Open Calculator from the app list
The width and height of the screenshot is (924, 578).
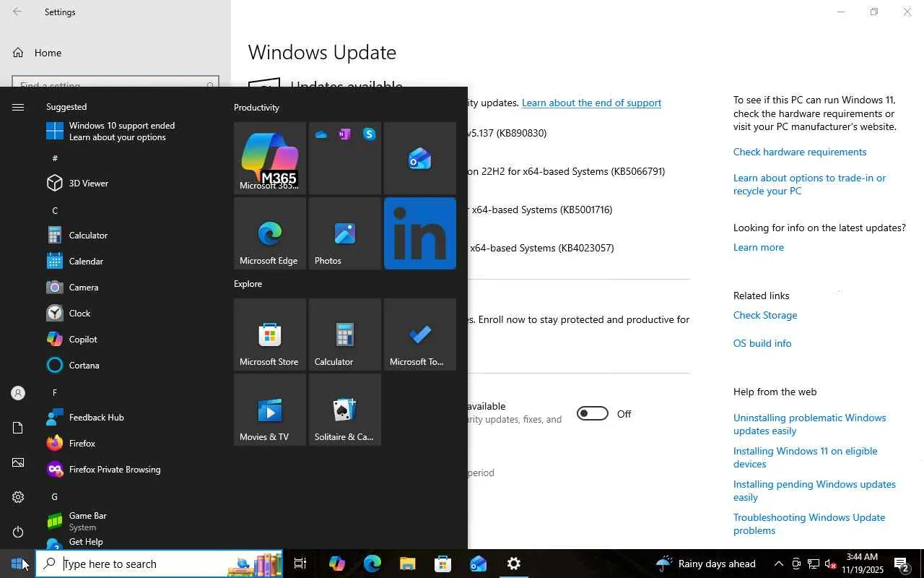pyautogui.click(x=130, y=236)
